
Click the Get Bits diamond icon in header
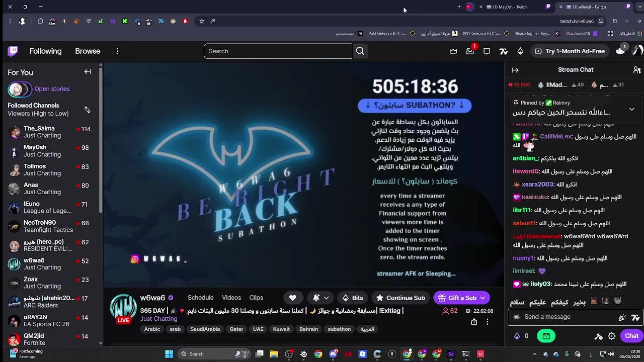tap(520, 51)
